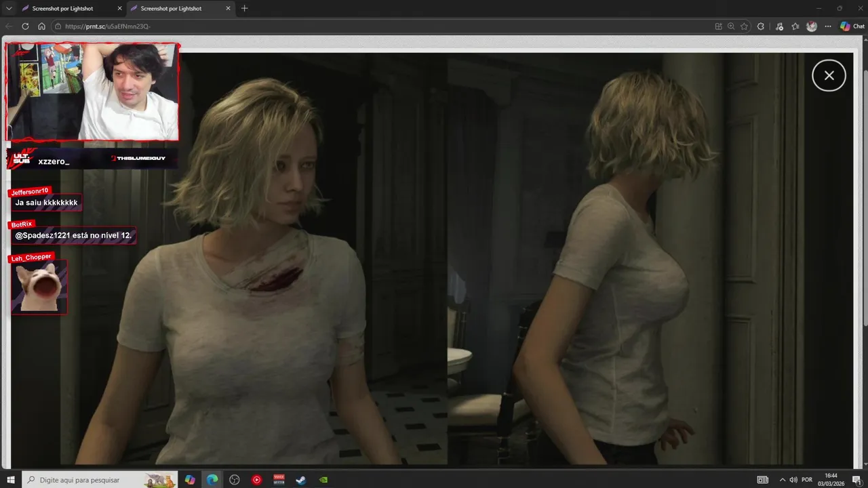Close the Lightshot image viewer with the X

click(x=829, y=76)
